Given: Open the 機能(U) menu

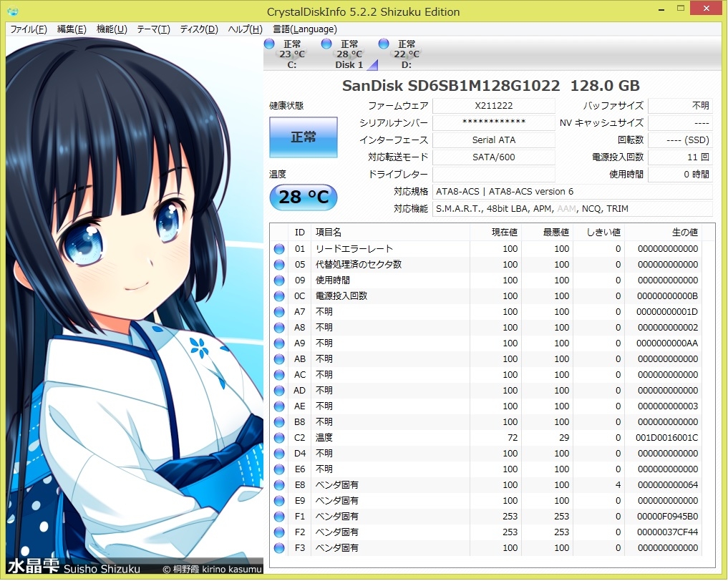Looking at the screenshot, I should (112, 29).
